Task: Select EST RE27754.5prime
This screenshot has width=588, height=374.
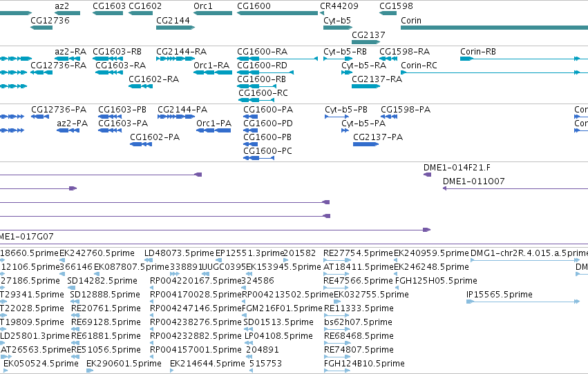Action: pos(337,260)
